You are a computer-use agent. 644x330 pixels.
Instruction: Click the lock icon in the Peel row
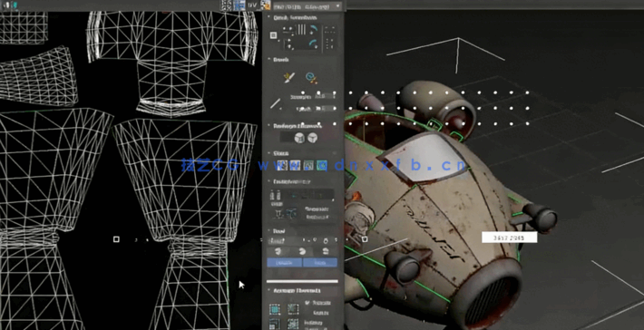pos(326,240)
